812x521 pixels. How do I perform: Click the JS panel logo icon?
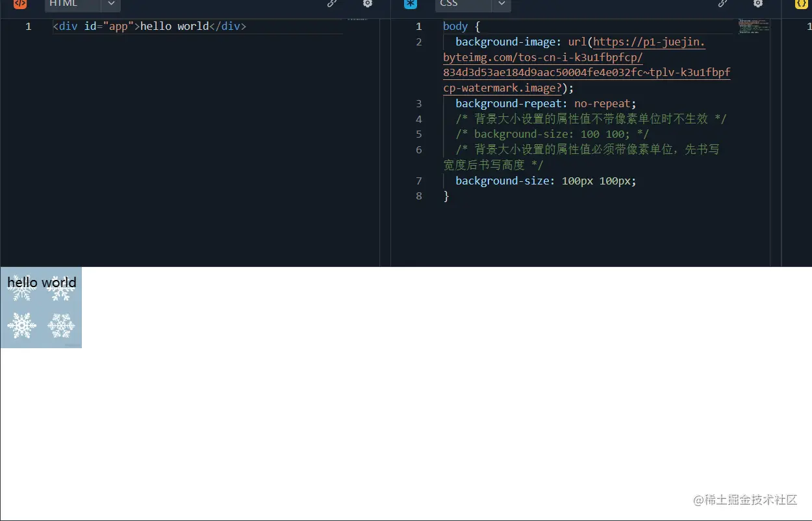pyautogui.click(x=802, y=3)
